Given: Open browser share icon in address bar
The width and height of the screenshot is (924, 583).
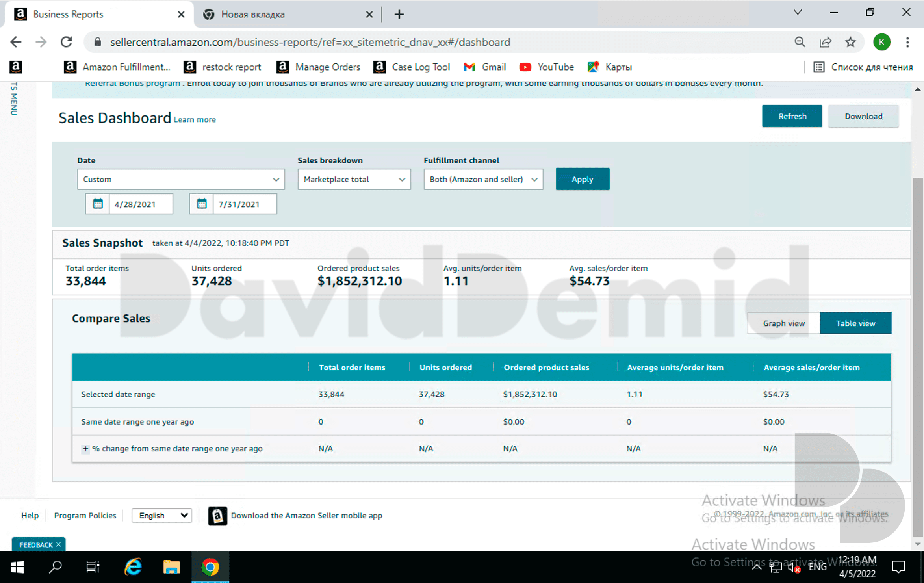Looking at the screenshot, I should (x=825, y=42).
